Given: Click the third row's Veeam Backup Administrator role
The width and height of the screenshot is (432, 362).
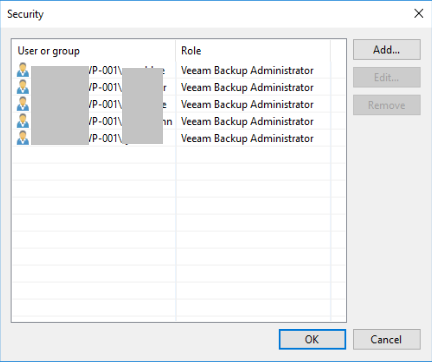Looking at the screenshot, I should (x=247, y=104).
